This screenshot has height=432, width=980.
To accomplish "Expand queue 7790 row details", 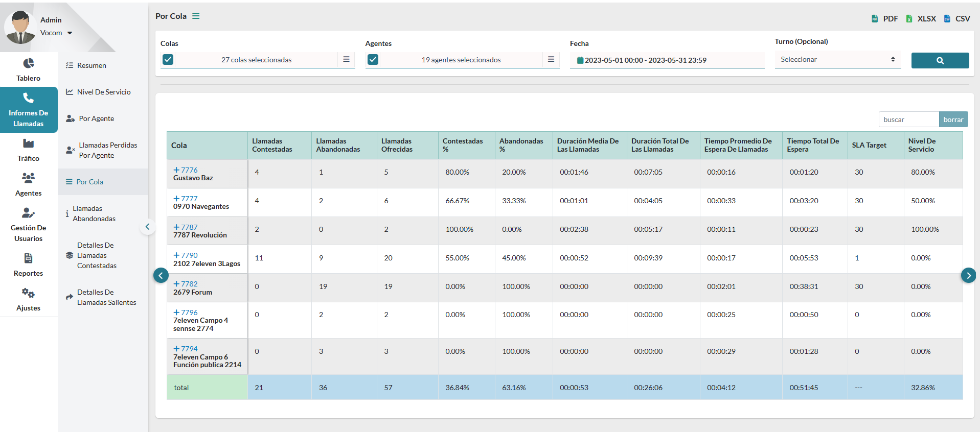I will pos(176,255).
